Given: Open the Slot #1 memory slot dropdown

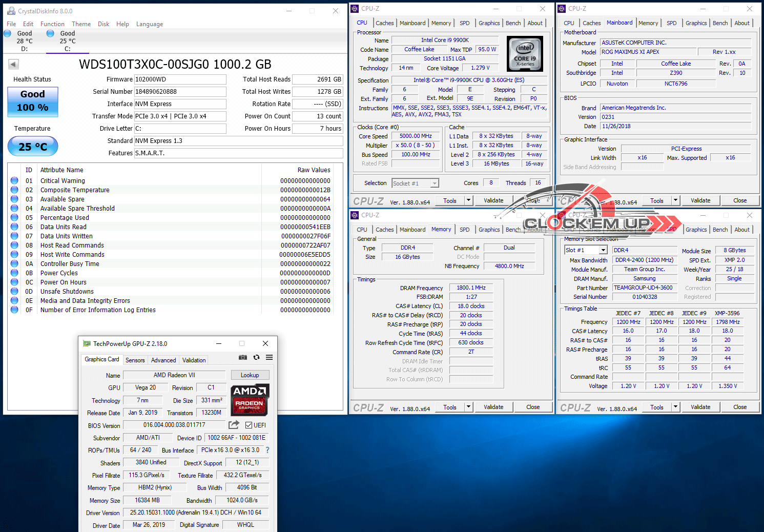Looking at the screenshot, I should pyautogui.click(x=603, y=250).
